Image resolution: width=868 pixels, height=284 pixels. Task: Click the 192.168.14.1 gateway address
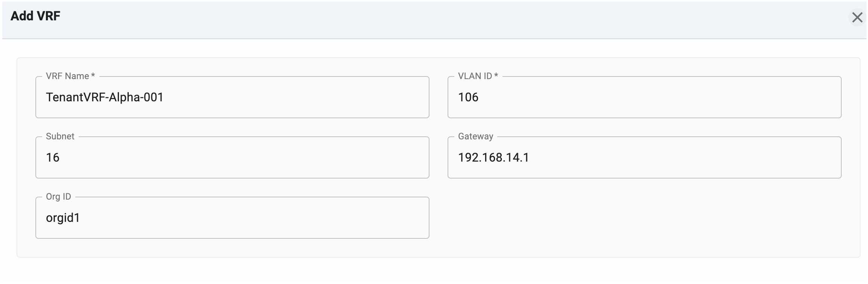[x=493, y=158]
